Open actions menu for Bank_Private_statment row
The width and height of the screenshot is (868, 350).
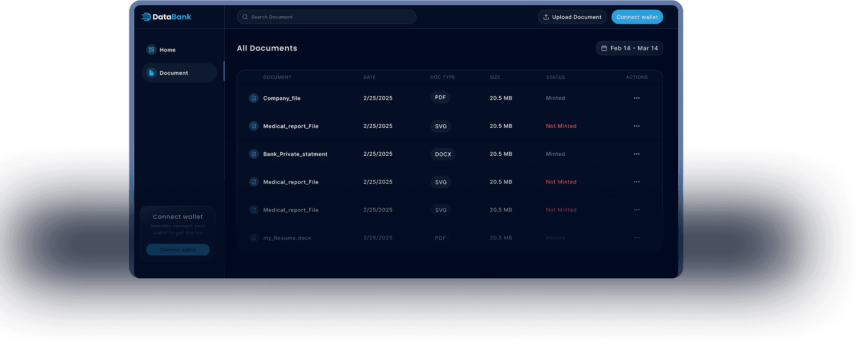[636, 154]
